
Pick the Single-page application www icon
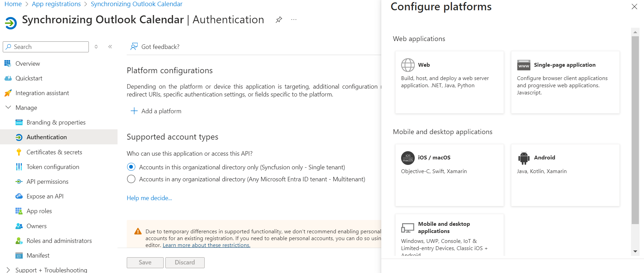point(523,65)
